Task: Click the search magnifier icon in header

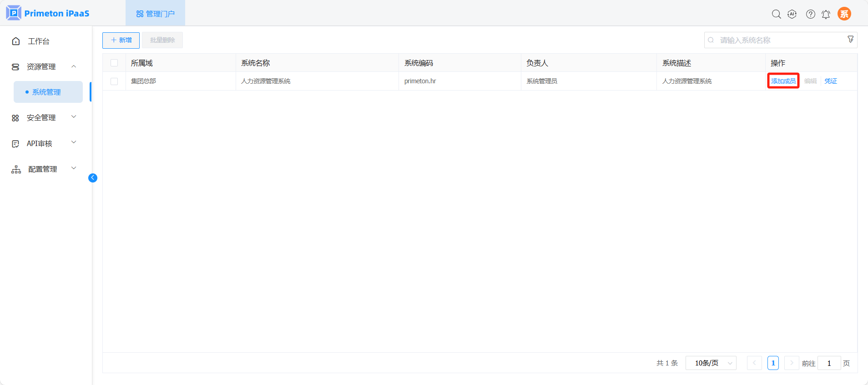Action: pyautogui.click(x=776, y=14)
